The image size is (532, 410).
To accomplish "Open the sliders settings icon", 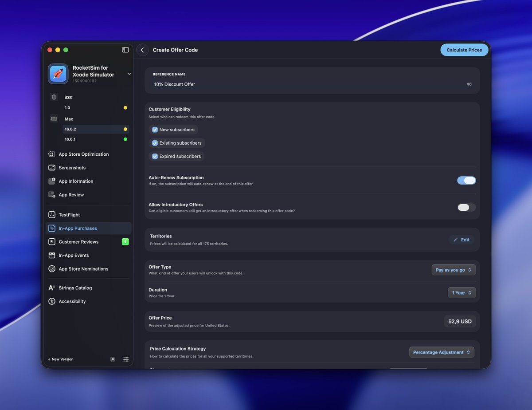I will (126, 359).
